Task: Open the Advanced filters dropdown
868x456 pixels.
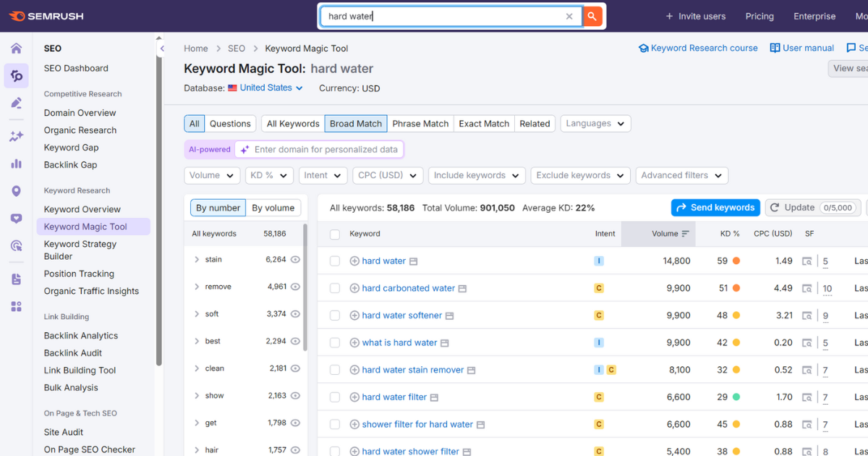Action: tap(681, 175)
